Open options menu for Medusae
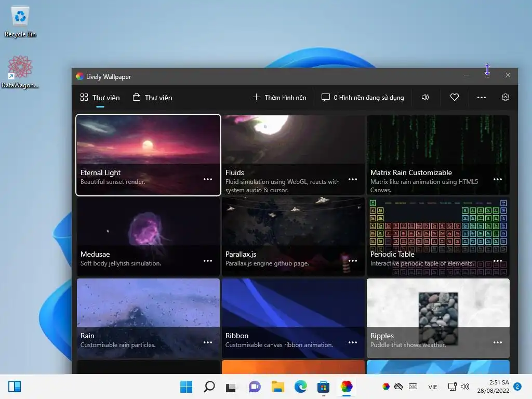Image resolution: width=532 pixels, height=399 pixels. [208, 261]
